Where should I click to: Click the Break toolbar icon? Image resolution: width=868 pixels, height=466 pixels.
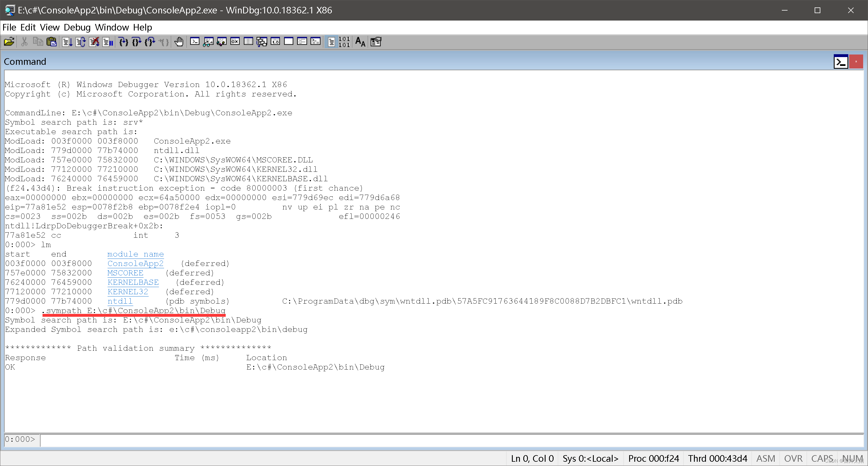(108, 42)
